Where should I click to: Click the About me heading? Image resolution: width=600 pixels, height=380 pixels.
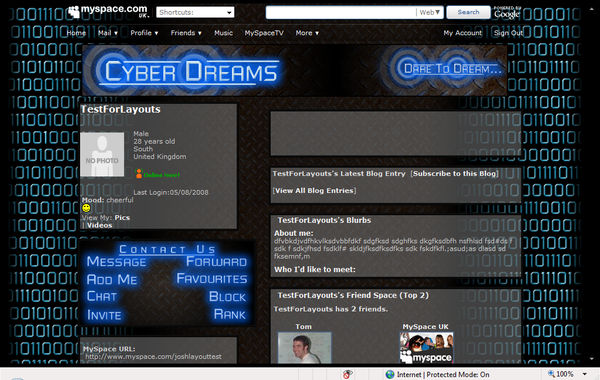[293, 233]
